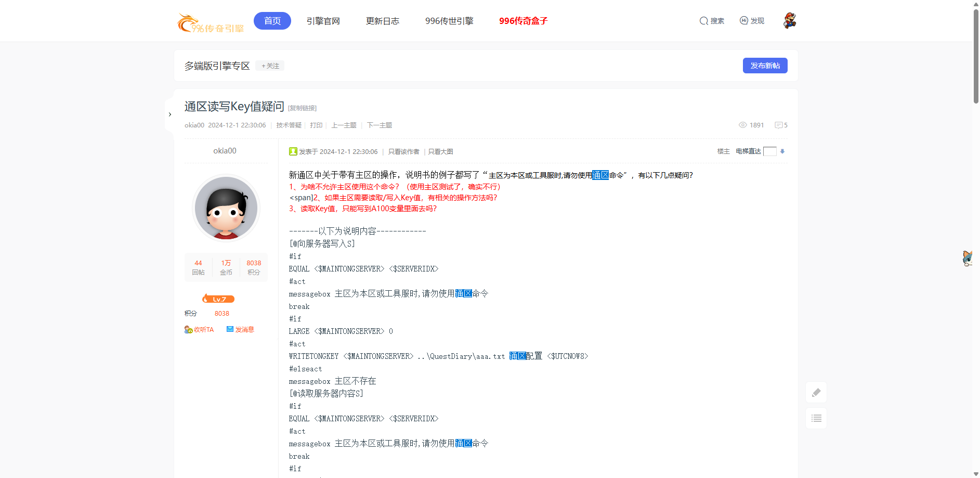Click the view count eye icon

(743, 125)
